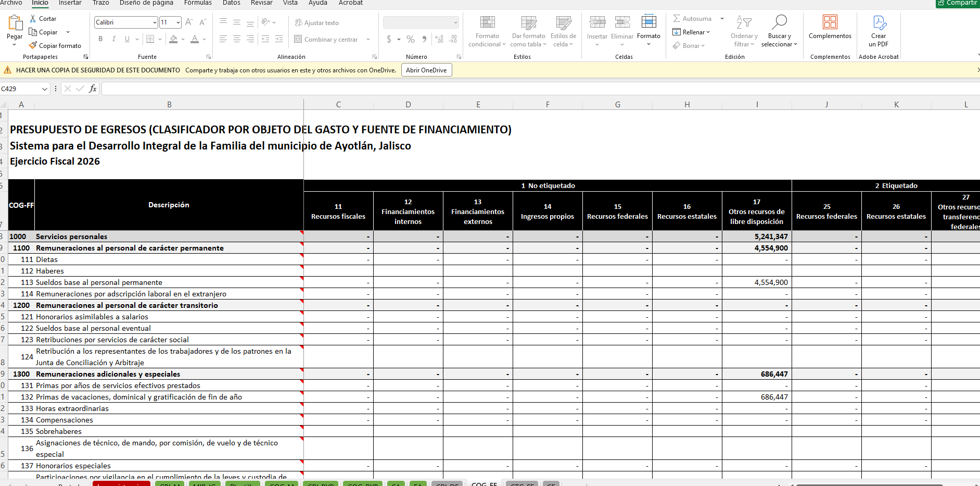Open Buscar y seleccionar
This screenshot has height=486, width=980.
pos(779,31)
